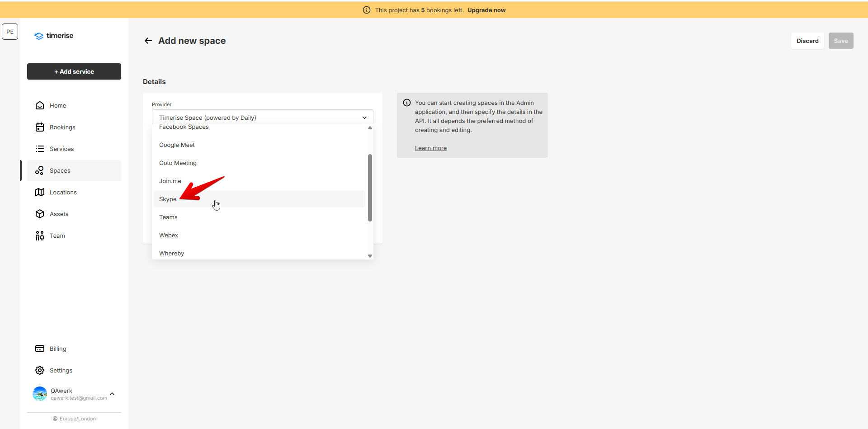Viewport: 868px width, 429px height.
Task: Click the Europe/London timezone label
Action: 78,419
